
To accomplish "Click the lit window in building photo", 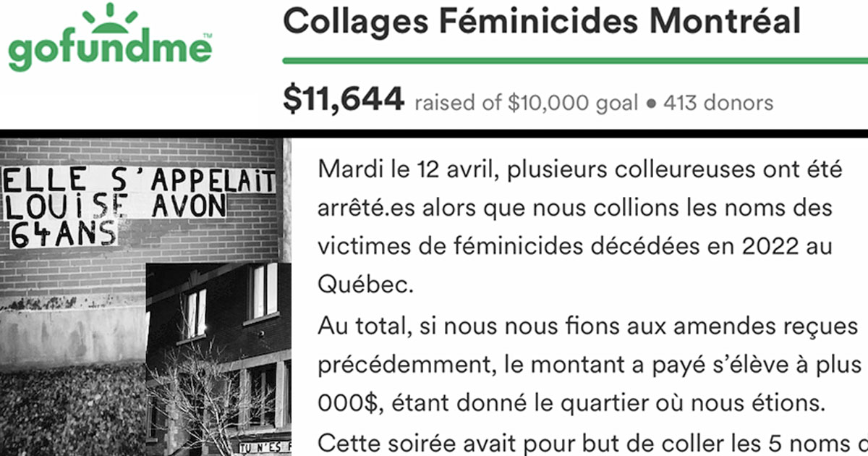I will coord(264,290).
